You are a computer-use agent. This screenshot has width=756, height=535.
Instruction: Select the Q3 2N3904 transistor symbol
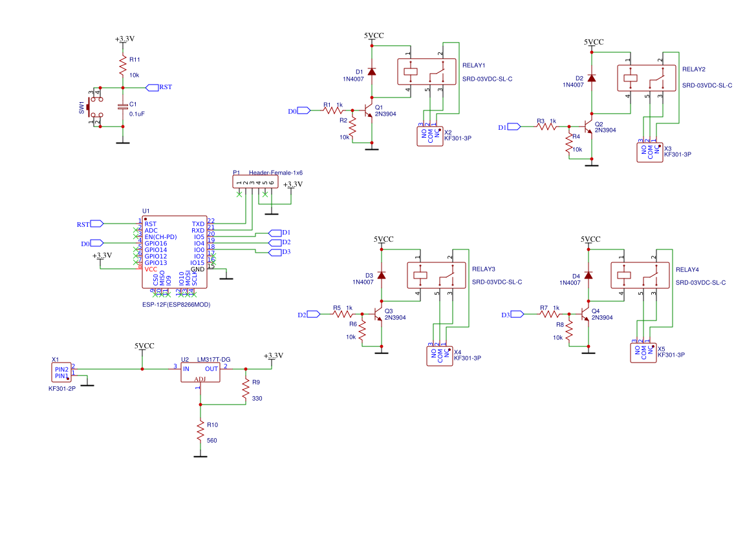pyautogui.click(x=378, y=315)
